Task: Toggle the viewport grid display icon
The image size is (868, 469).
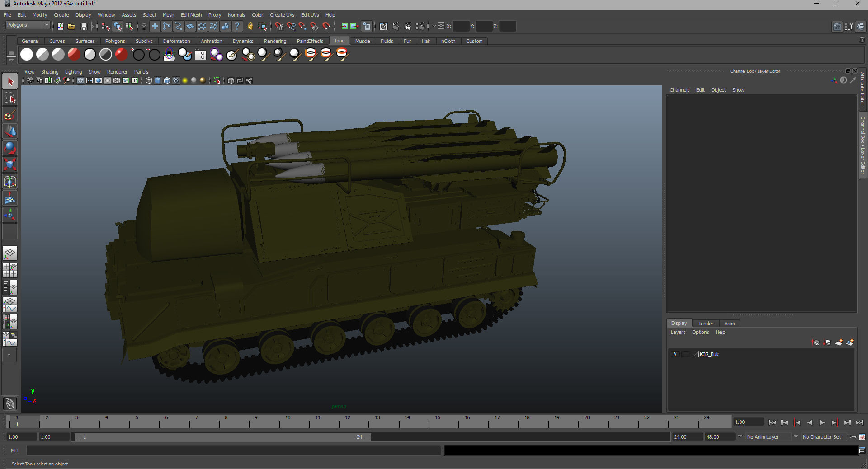Action: click(80, 80)
